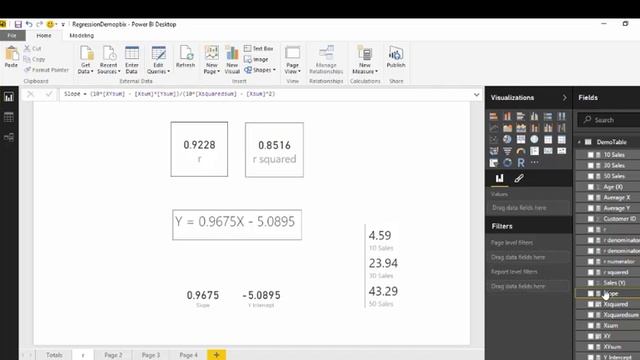640x360 pixels.
Task: Select the area chart visualization
Action: click(x=507, y=128)
